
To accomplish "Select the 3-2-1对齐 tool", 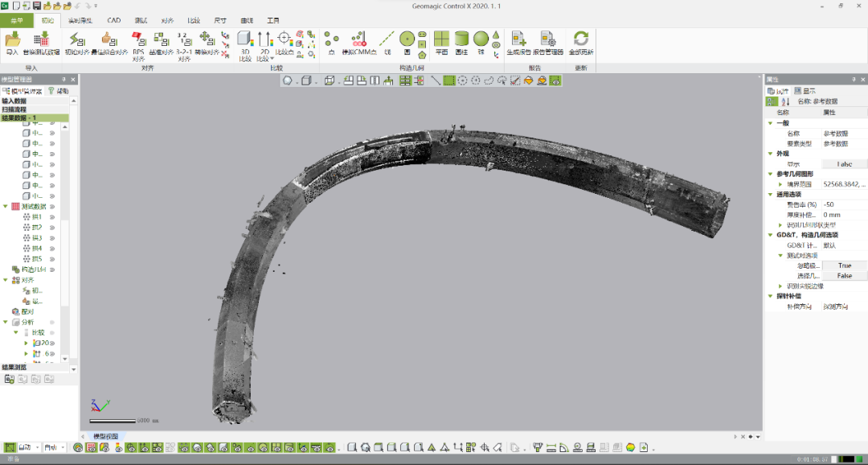I will [184, 45].
